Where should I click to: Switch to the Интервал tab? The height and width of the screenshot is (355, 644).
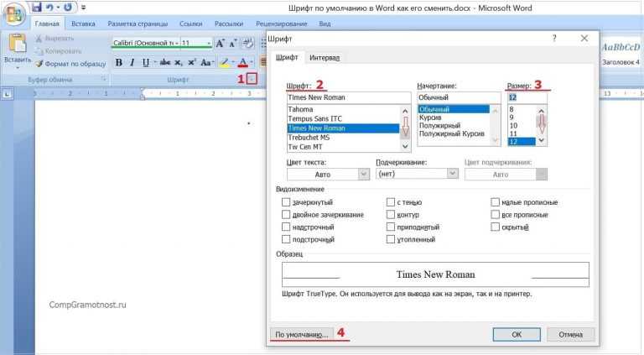(325, 58)
